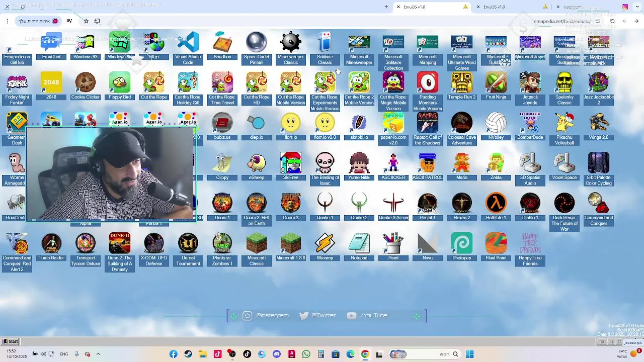The width and height of the screenshot is (644, 362).
Task: Launch Clippy icon
Action: click(222, 167)
